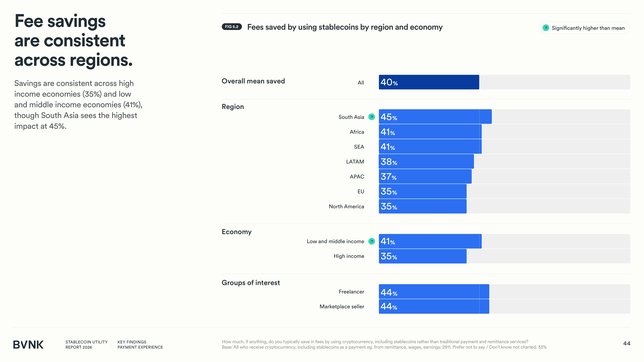Click the green arrow icon beside Low and middle income
Image resolution: width=644 pixels, height=362 pixels.
coord(372,241)
